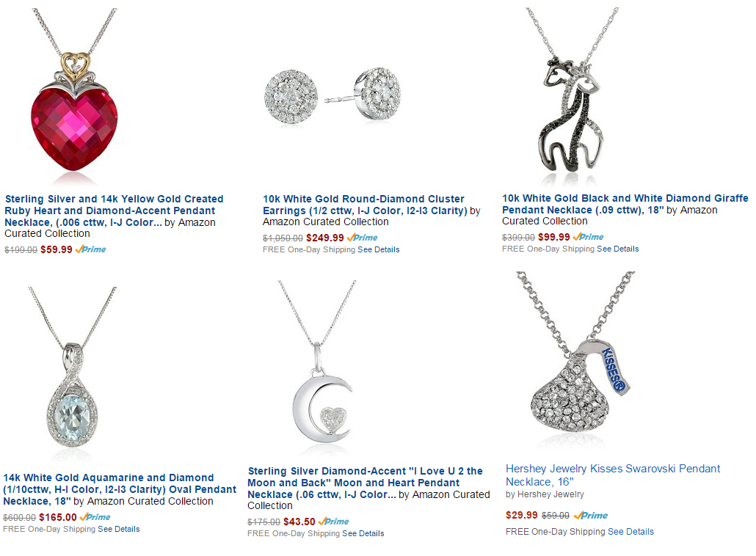Open the aquamarine oval pendant image
The height and width of the screenshot is (556, 756).
pos(73,367)
